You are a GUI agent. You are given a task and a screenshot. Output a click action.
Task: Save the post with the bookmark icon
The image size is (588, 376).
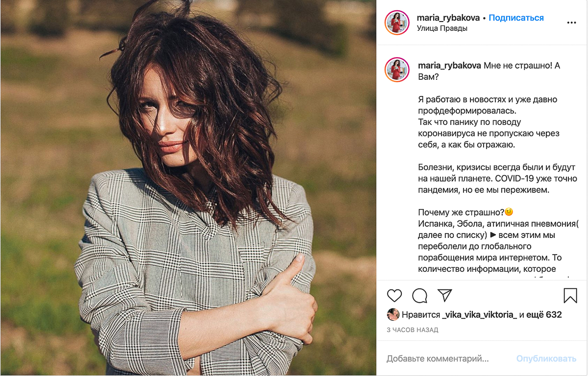point(570,296)
